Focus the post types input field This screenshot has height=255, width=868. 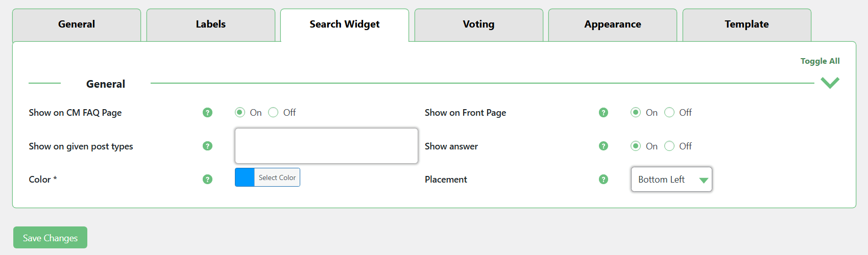point(326,146)
